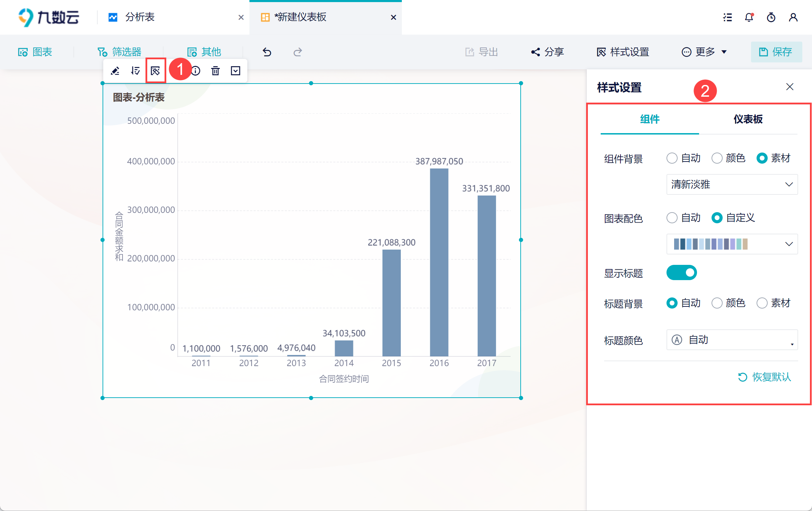
Task: Click the 保存 button
Action: coord(776,52)
